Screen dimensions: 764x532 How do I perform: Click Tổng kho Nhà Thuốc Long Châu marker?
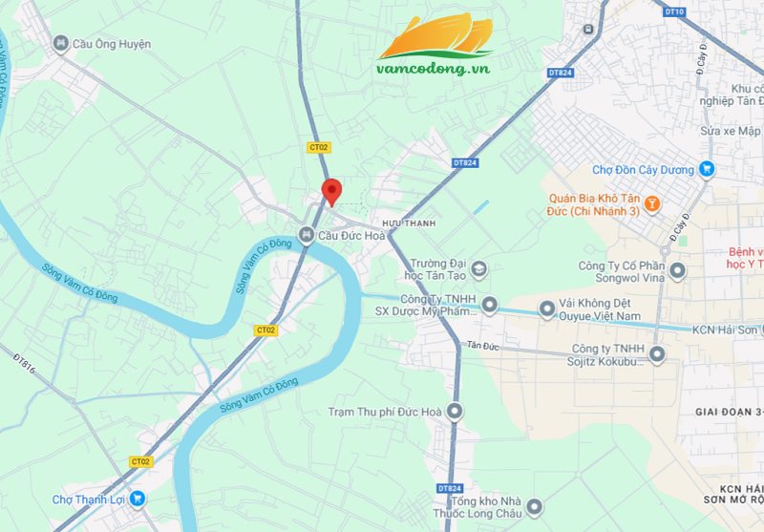pyautogui.click(x=535, y=506)
